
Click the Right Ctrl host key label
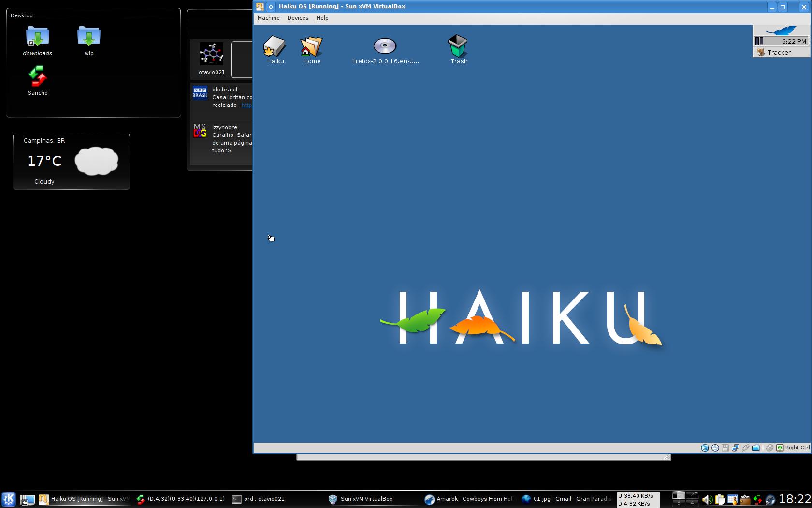tap(797, 448)
